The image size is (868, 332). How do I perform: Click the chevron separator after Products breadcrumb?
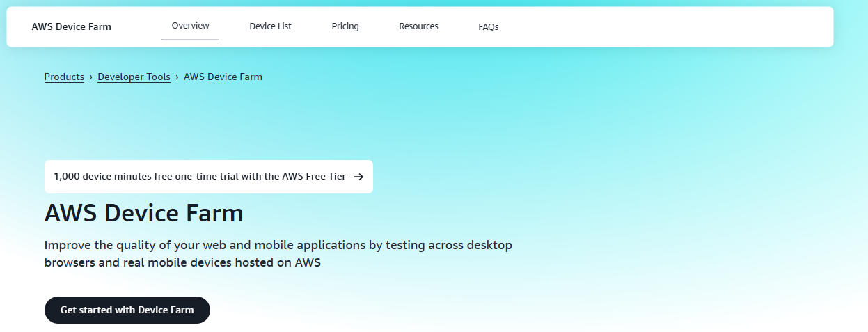click(x=91, y=77)
